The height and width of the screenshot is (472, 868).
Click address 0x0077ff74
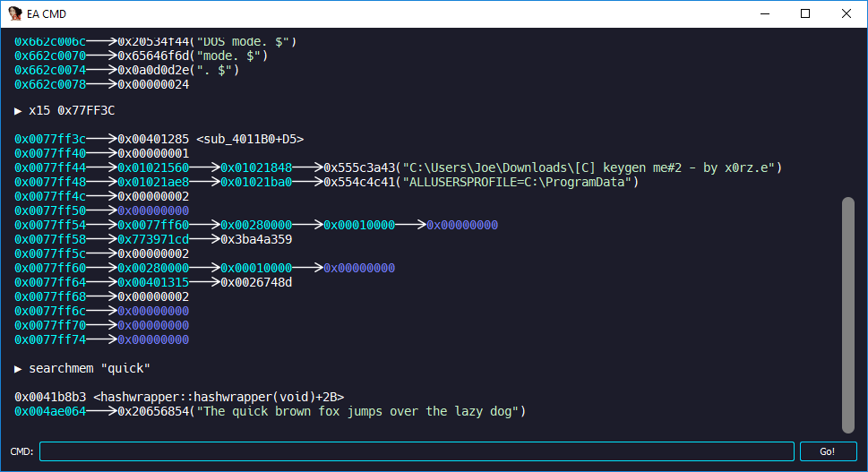(50, 339)
